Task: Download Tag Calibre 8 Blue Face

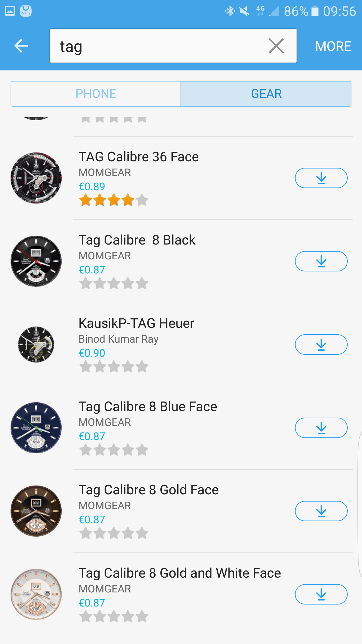Action: pos(321,428)
